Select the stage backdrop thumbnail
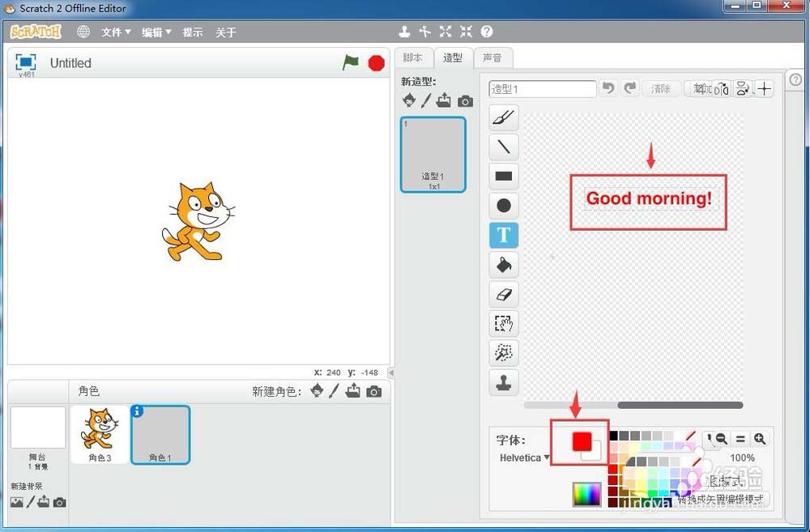 point(38,428)
